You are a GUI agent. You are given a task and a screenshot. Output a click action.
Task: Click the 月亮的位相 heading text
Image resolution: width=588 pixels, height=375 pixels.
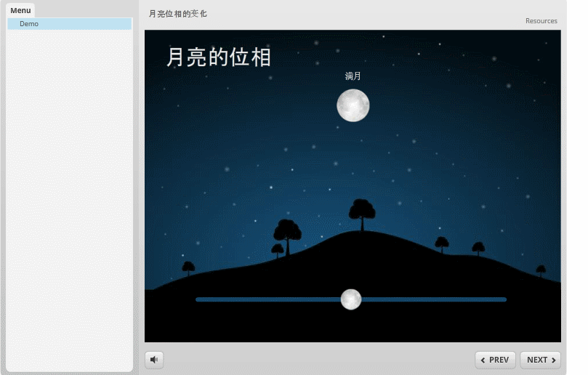coord(219,57)
